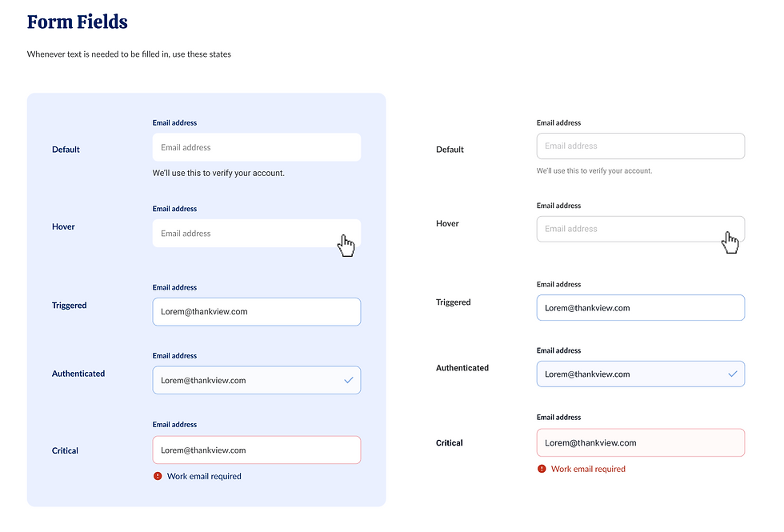Click the navy 'Work email required' message
784x532 pixels.
(x=204, y=477)
